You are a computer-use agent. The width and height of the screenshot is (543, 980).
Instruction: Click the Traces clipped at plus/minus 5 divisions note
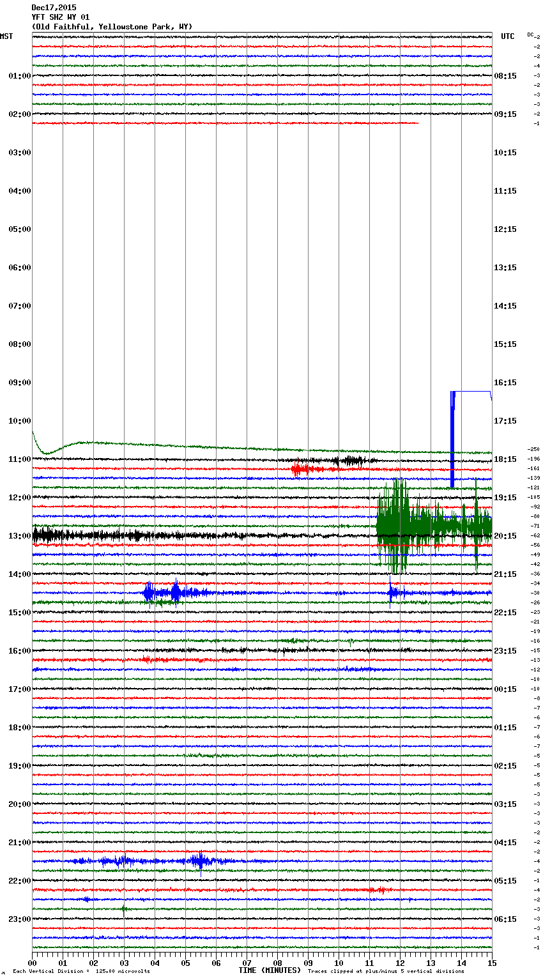coord(386,972)
